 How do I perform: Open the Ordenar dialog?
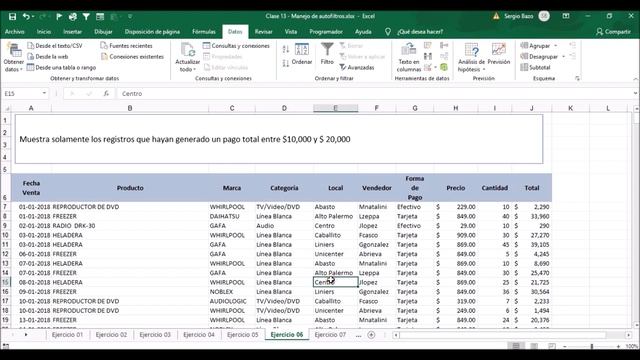pyautogui.click(x=302, y=54)
